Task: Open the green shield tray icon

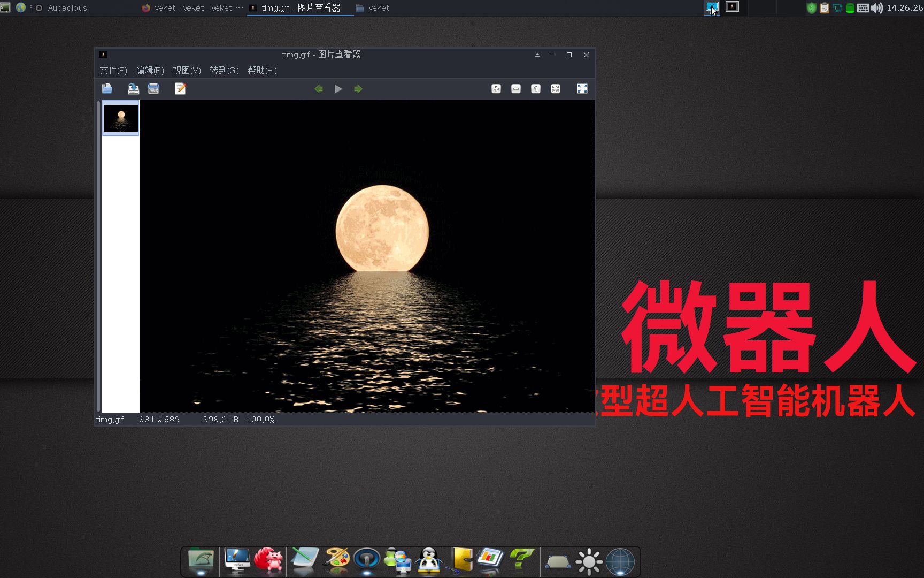Action: pos(812,8)
